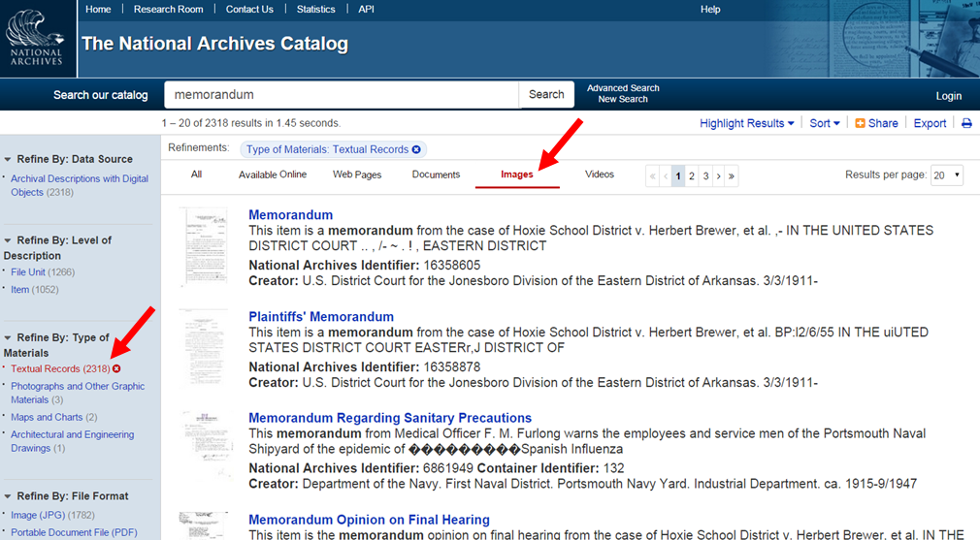The height and width of the screenshot is (540, 980).
Task: Open the Memorandum result thumbnail
Action: coord(203,247)
